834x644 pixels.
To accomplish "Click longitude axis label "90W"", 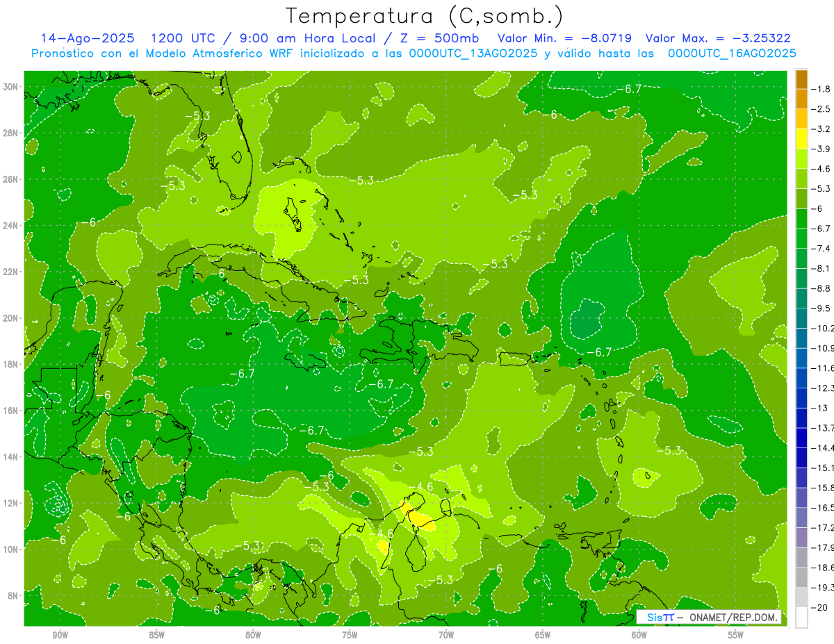I will pos(60,635).
